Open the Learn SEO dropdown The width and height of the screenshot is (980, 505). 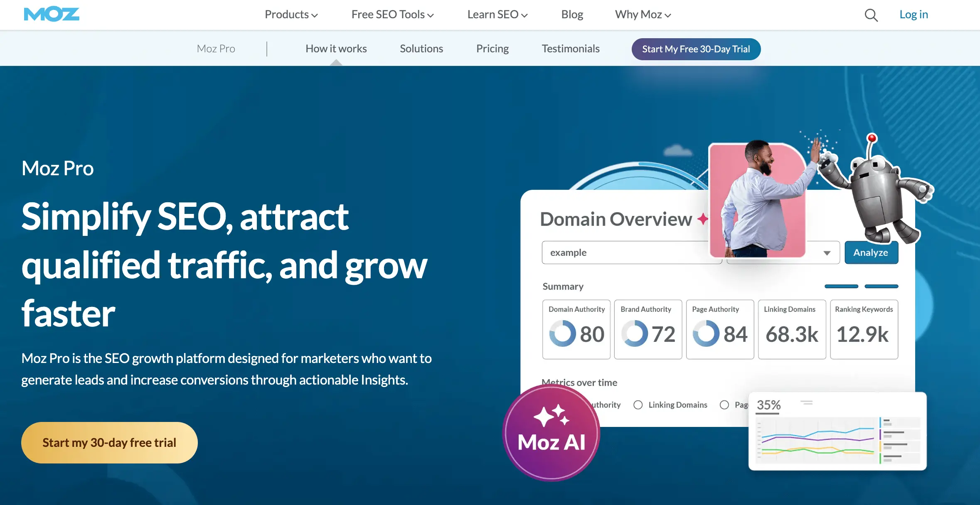(x=497, y=15)
